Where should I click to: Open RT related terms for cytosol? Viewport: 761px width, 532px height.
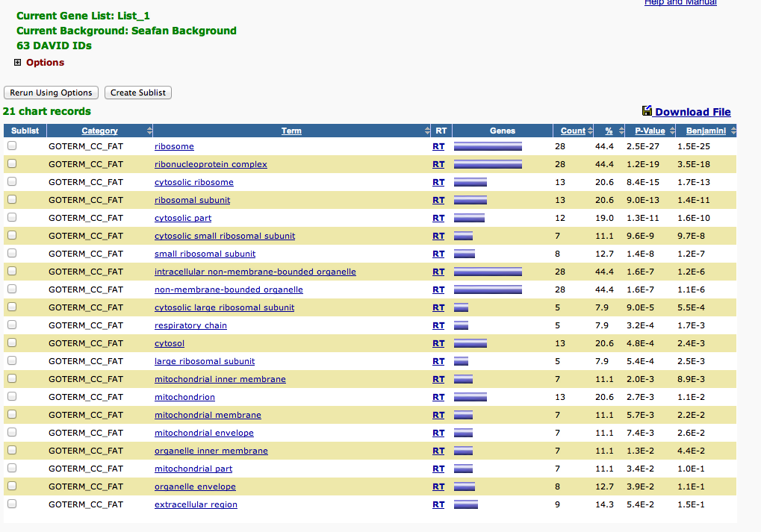pyautogui.click(x=438, y=343)
